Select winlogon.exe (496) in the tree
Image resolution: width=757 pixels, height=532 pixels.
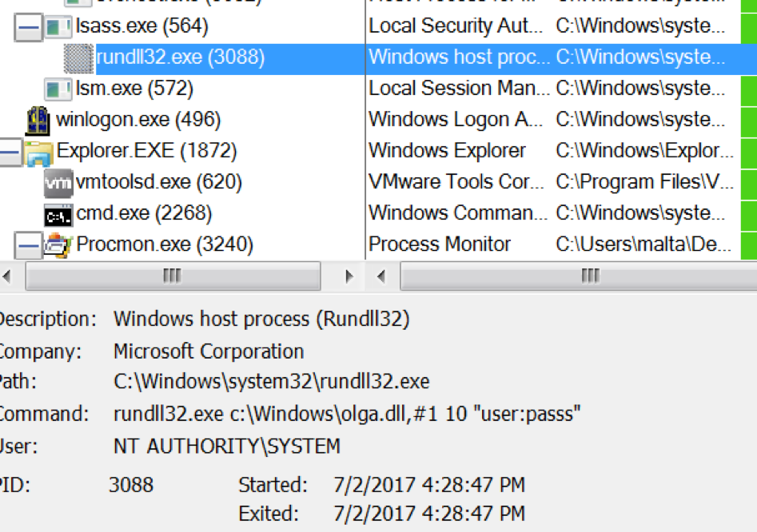pyautogui.click(x=138, y=120)
